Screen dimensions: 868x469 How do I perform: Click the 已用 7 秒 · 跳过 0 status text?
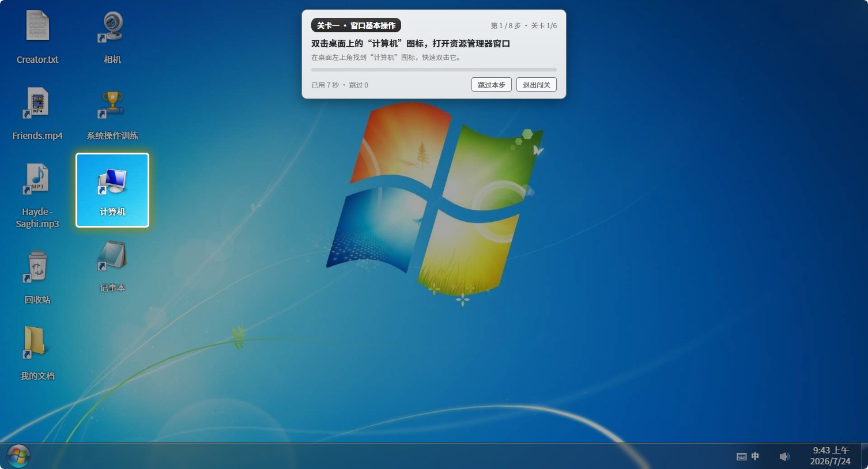tap(340, 85)
